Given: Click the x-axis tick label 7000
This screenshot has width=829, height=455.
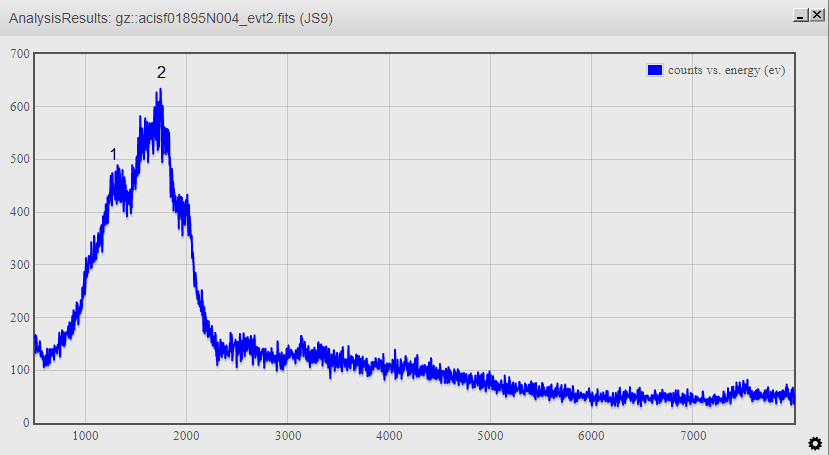Looking at the screenshot, I should 692,436.
